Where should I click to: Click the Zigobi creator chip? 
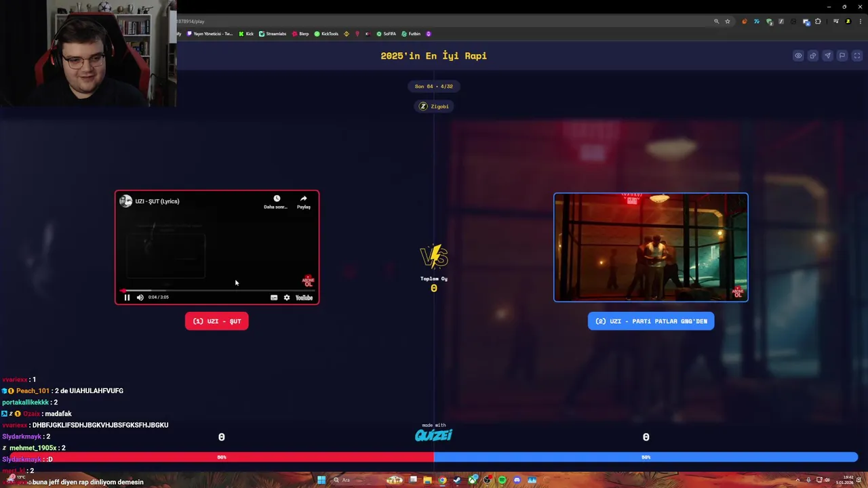click(434, 106)
